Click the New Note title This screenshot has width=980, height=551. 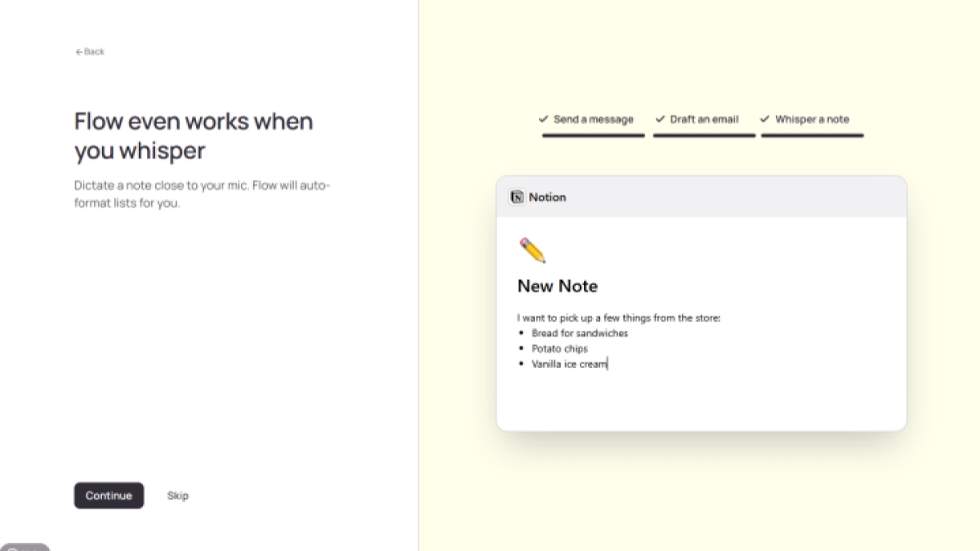coord(558,286)
